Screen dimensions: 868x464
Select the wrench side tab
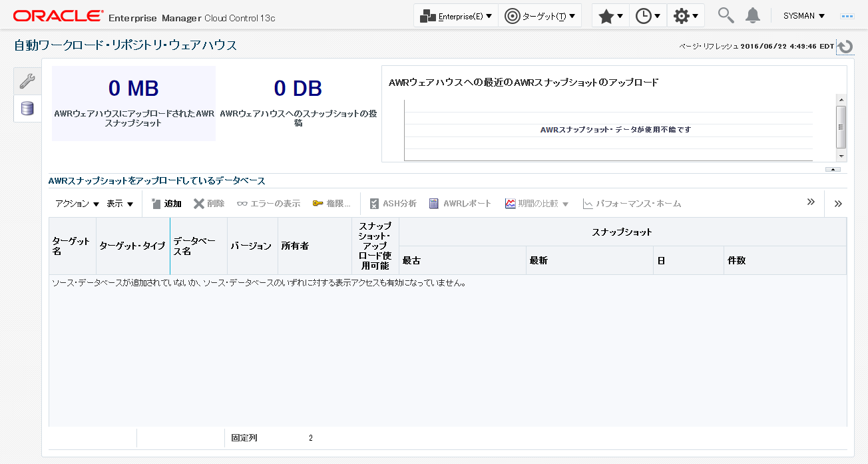pos(27,81)
